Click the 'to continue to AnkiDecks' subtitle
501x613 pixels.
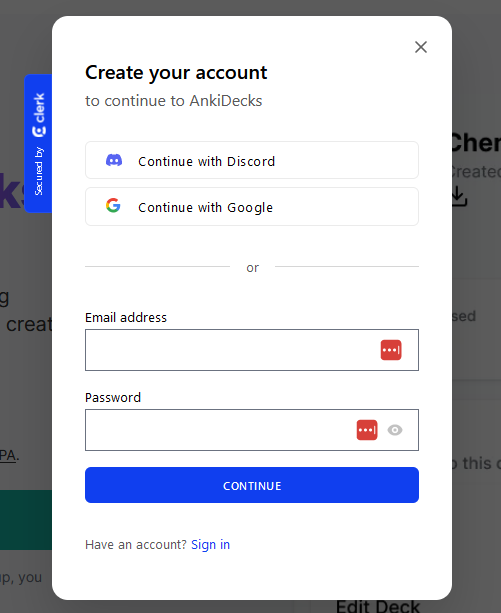coord(174,101)
